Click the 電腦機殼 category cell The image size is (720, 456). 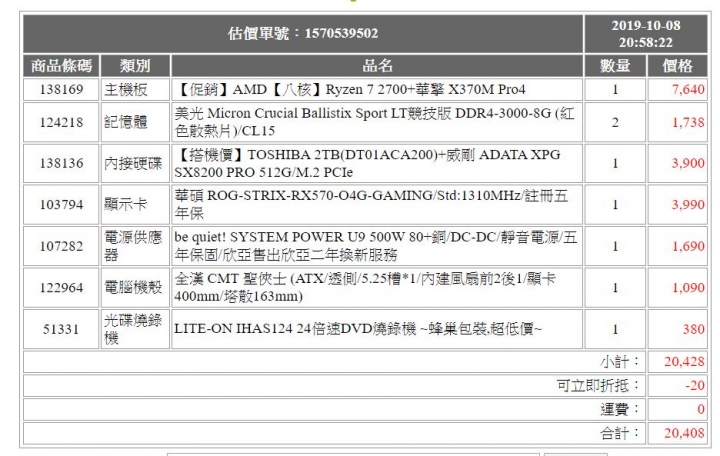[133, 287]
